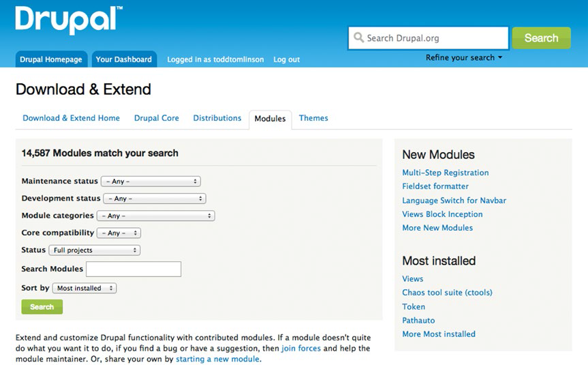Screen dimensions: 588x365
Task: Expand Refine your search
Action: 463,57
